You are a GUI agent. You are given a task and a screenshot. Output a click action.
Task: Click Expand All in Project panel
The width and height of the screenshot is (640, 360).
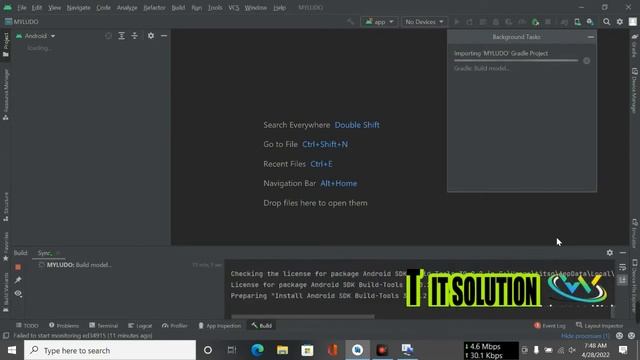(121, 36)
